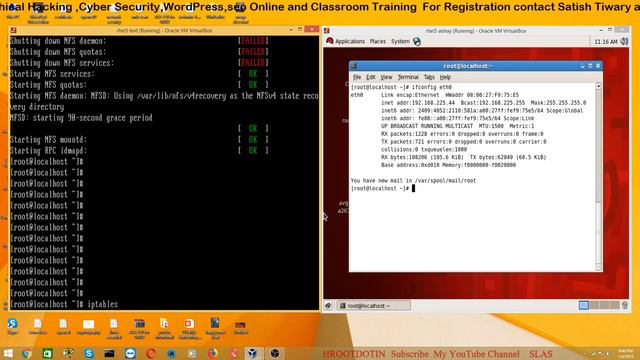Open the terminal Tabs menu

point(429,77)
